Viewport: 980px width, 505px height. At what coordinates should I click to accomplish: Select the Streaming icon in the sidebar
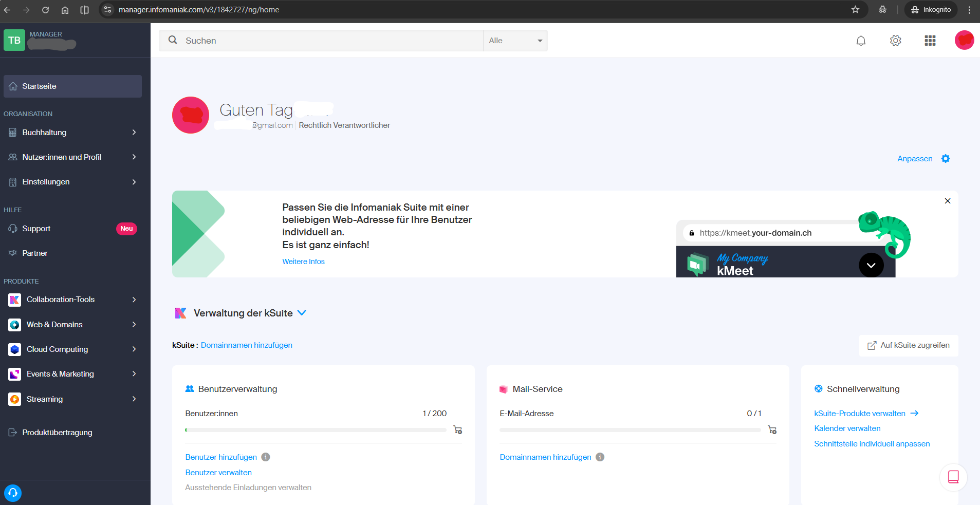tap(14, 399)
